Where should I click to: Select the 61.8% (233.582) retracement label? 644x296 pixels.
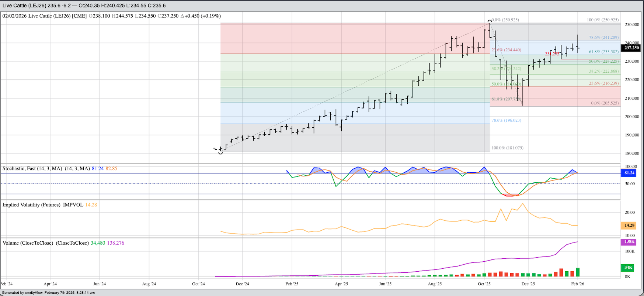click(603, 52)
